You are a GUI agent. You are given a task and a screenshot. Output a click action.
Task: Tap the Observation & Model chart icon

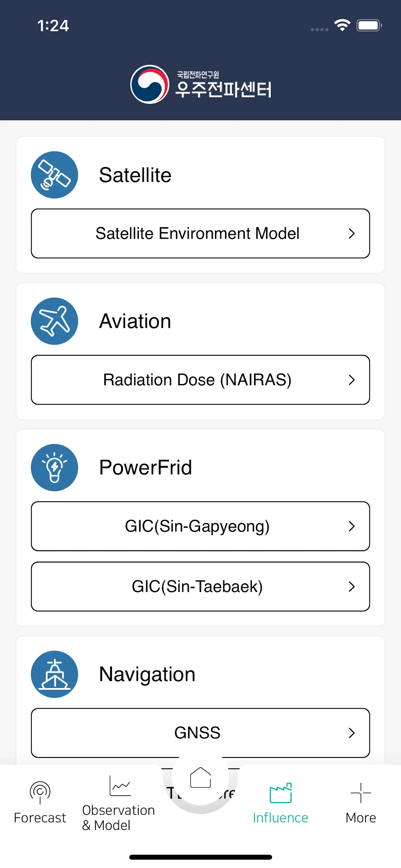[x=120, y=785]
